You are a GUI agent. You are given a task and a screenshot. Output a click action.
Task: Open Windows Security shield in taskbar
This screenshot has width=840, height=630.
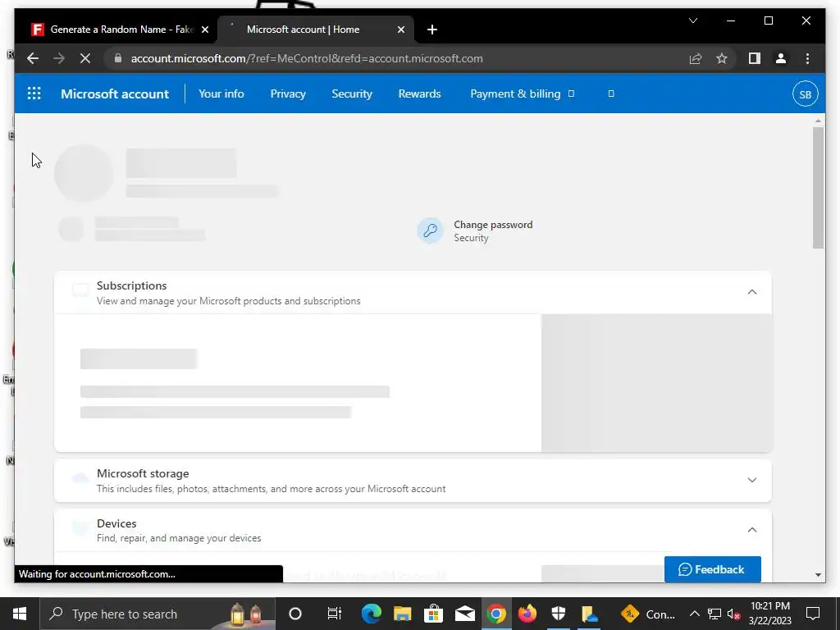coord(558,614)
